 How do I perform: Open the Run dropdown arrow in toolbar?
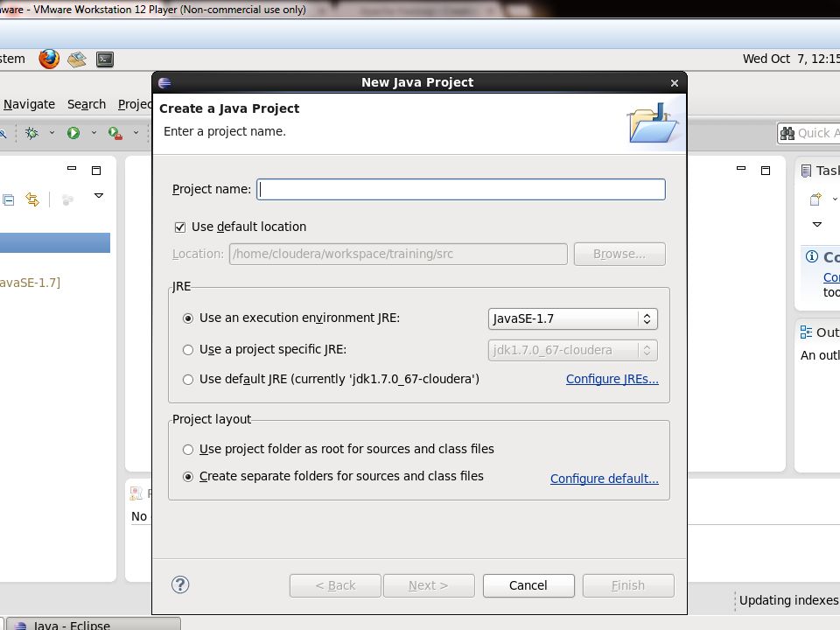tap(94, 132)
